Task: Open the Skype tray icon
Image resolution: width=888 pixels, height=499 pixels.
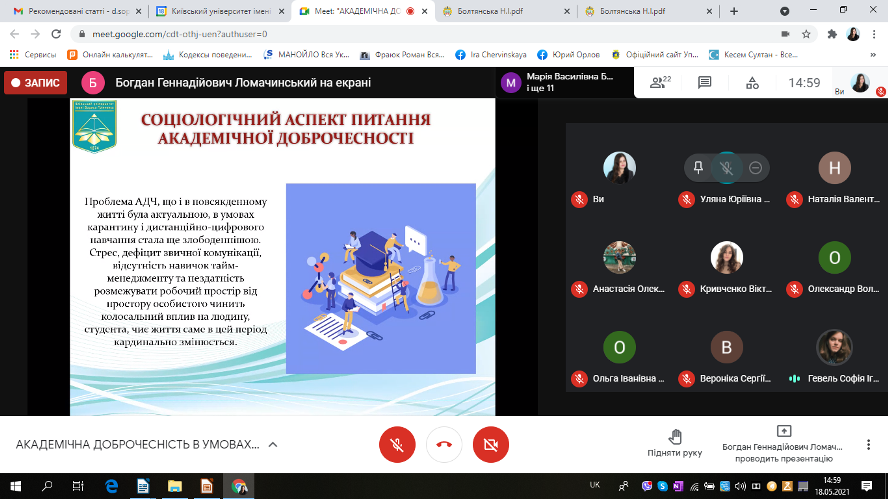Action: [663, 486]
